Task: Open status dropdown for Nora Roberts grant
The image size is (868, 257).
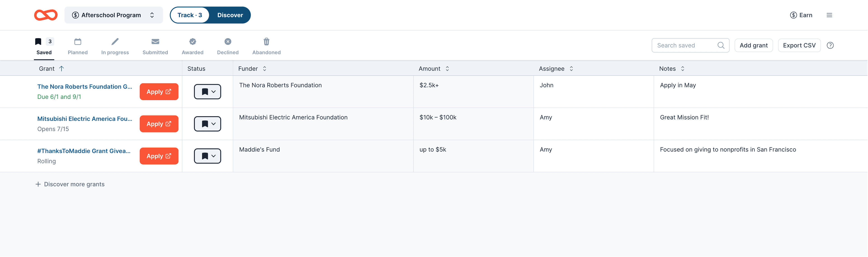Action: click(x=207, y=92)
